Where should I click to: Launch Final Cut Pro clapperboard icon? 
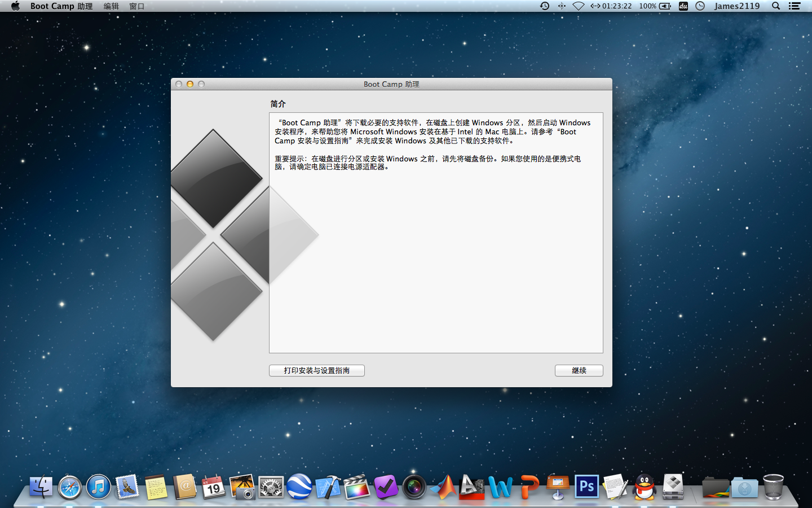(x=357, y=487)
